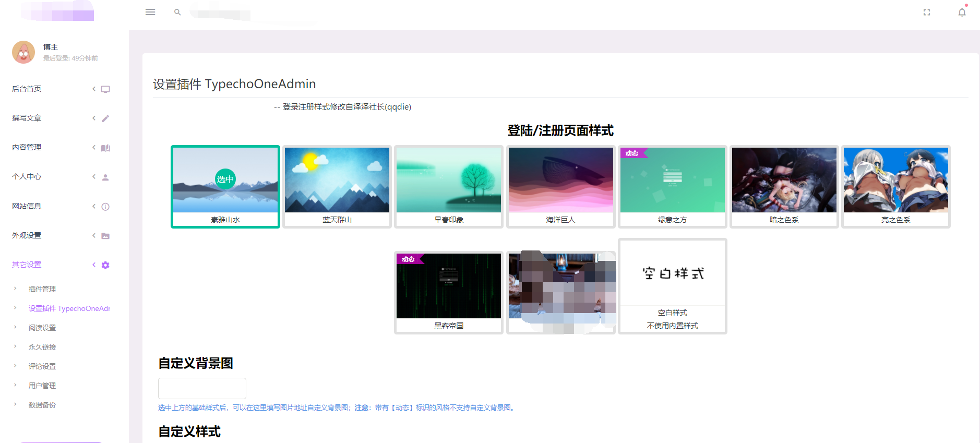
Task: Click the gear icon beside 其它设置
Action: click(x=105, y=265)
